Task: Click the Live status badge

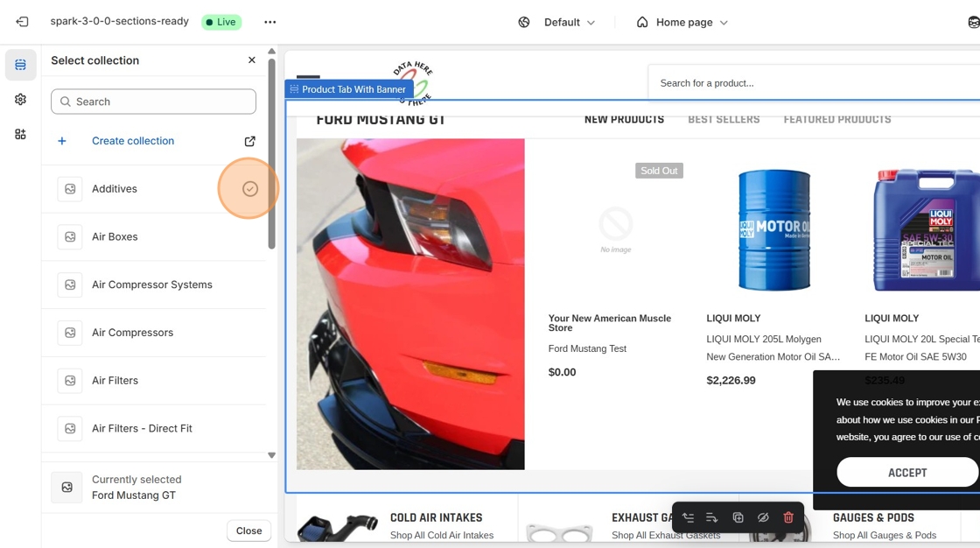Action: [221, 22]
